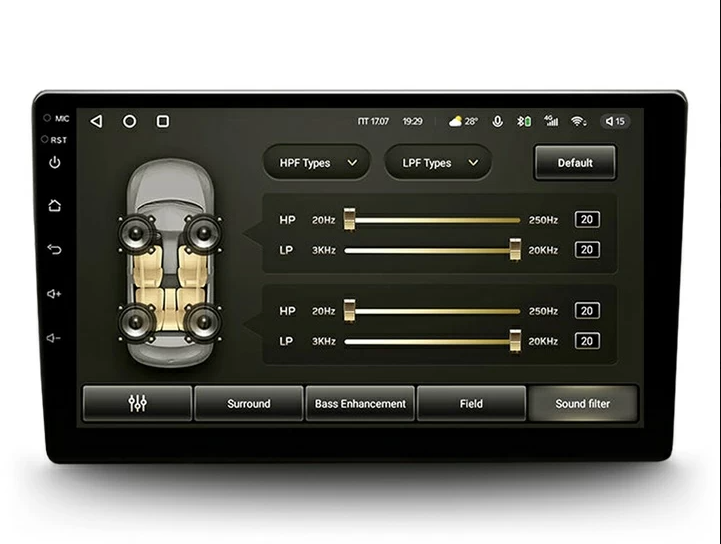
Task: Click the RST reset pinhole
Action: point(45,139)
